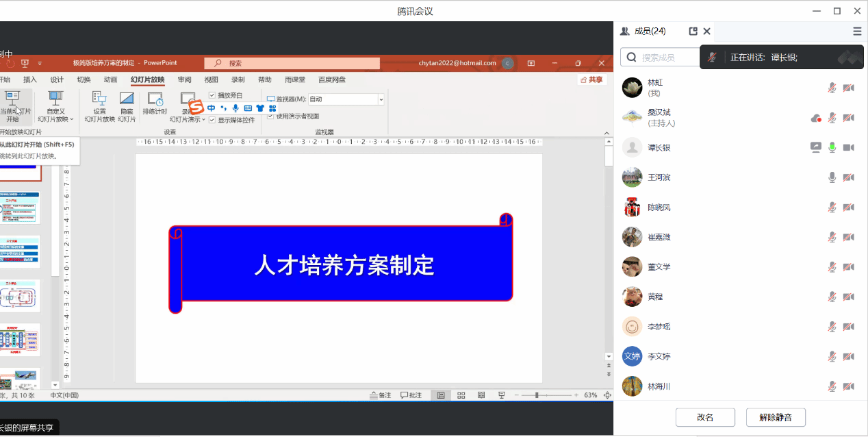
Task: Toggle the 播放旁白 checkbox
Action: (x=212, y=95)
